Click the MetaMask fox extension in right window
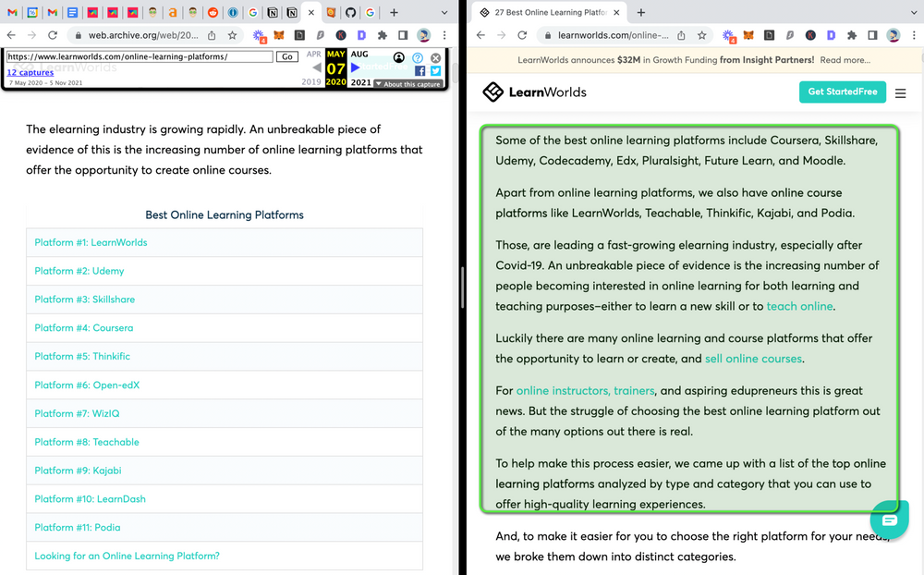The image size is (924, 575). pyautogui.click(x=749, y=35)
